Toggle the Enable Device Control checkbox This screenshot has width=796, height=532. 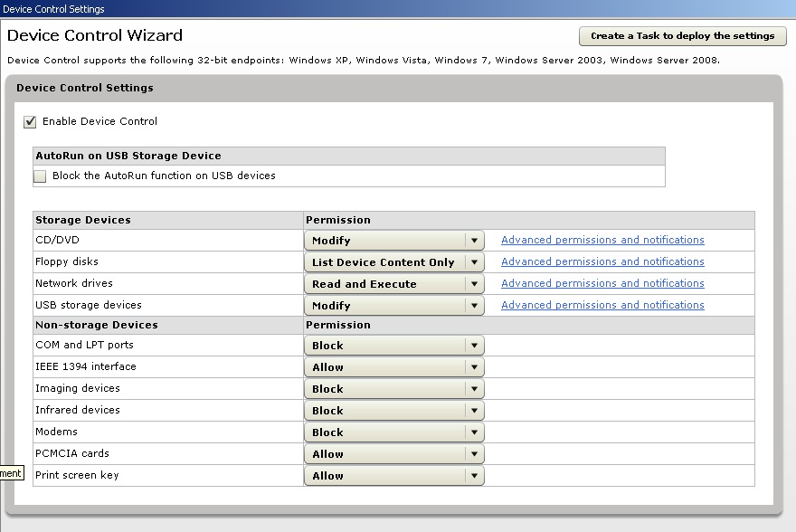(x=29, y=121)
